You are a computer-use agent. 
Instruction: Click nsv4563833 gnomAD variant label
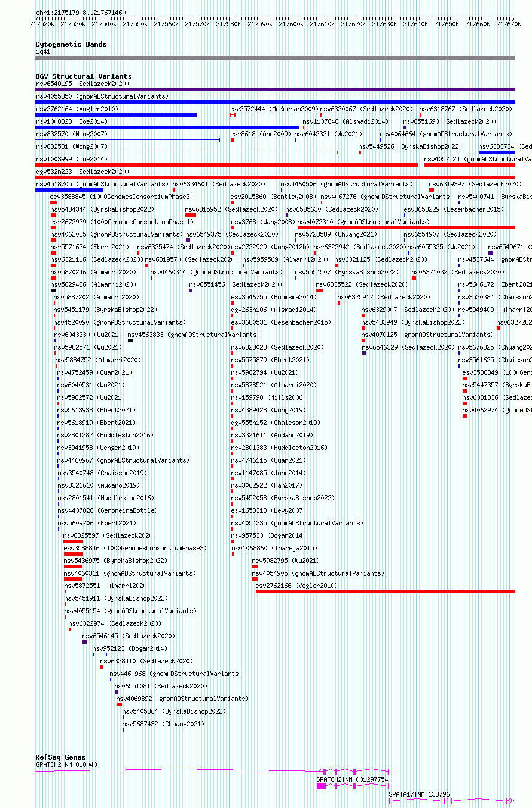click(194, 335)
